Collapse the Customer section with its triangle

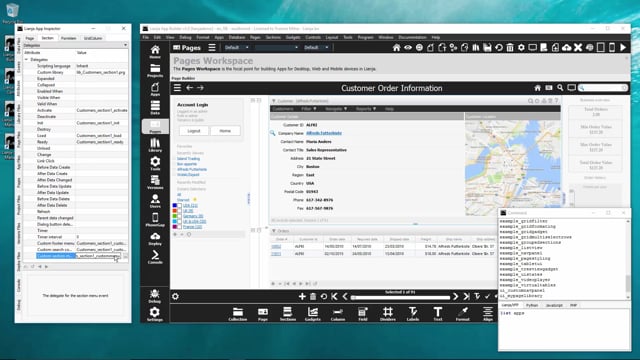tap(274, 101)
